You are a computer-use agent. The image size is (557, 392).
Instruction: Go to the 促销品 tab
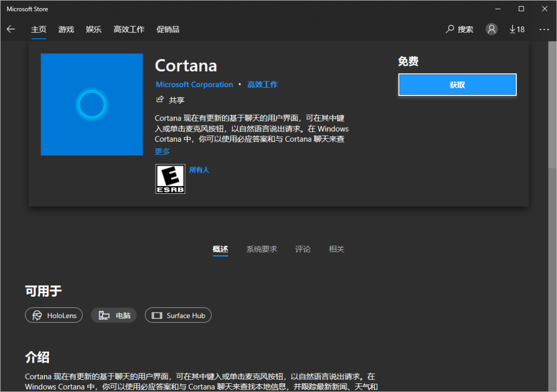tap(168, 29)
